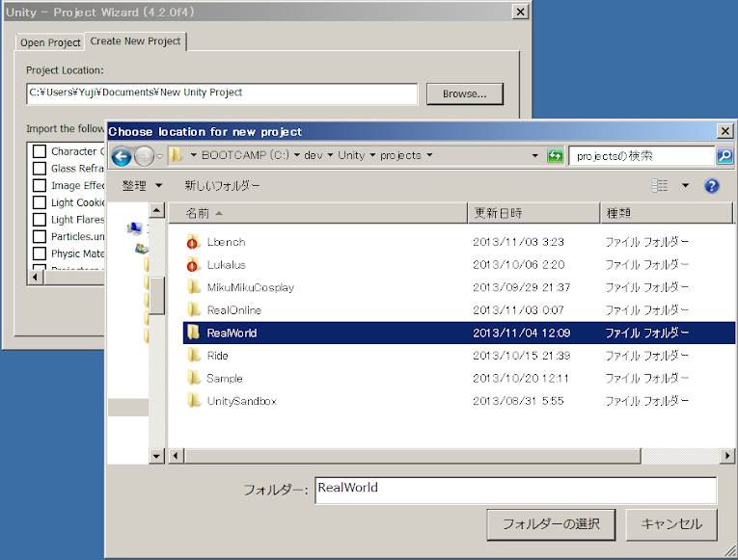This screenshot has height=560, width=738.
Task: Enable the Light Cookies package checkbox
Action: [x=40, y=202]
